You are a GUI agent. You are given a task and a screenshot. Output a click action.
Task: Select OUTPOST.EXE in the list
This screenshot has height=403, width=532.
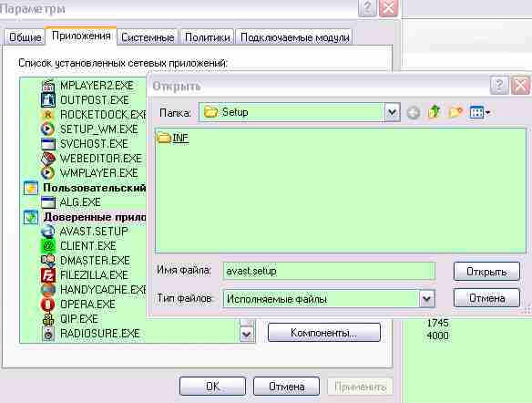pos(95,100)
